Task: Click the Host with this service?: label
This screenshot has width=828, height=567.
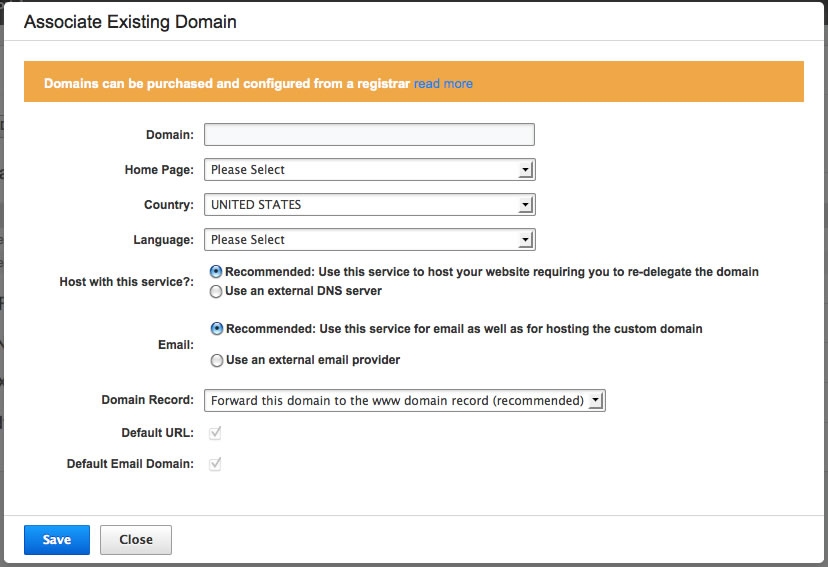Action: 127,282
